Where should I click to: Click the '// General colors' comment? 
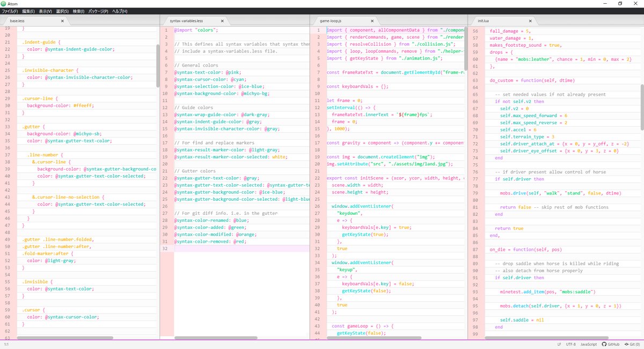click(x=195, y=66)
